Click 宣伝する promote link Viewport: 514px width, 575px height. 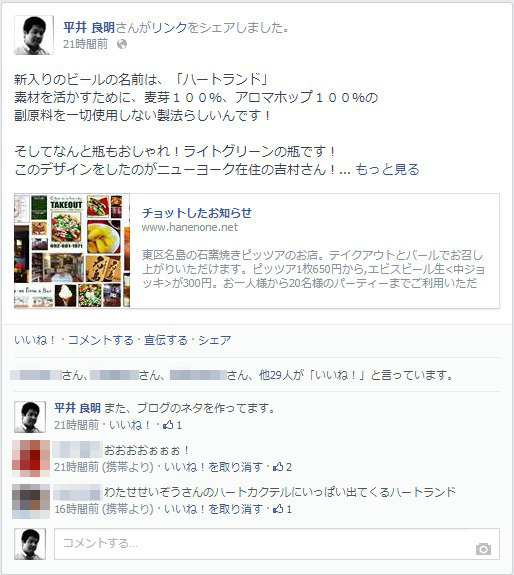pyautogui.click(x=166, y=340)
